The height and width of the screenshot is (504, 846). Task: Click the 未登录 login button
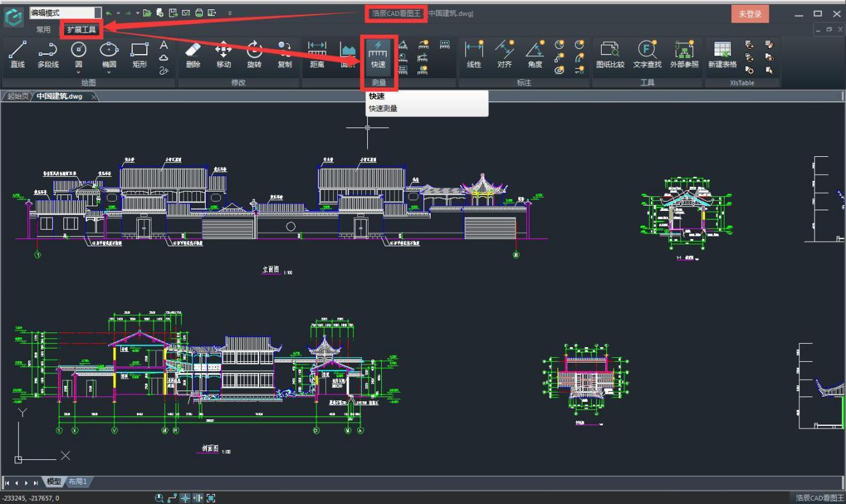[750, 14]
